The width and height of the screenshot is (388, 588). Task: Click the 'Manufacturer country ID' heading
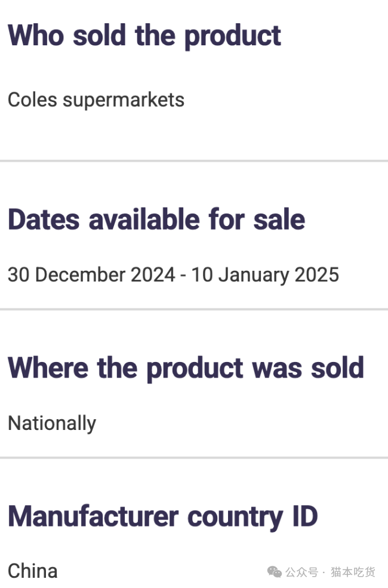pyautogui.click(x=163, y=518)
